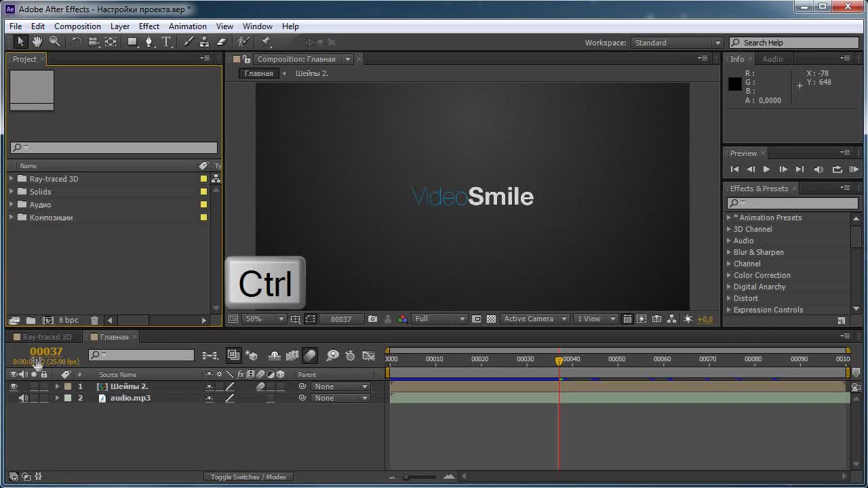This screenshot has width=868, height=488.
Task: Take a snapshot with the camera icon
Action: (x=372, y=319)
